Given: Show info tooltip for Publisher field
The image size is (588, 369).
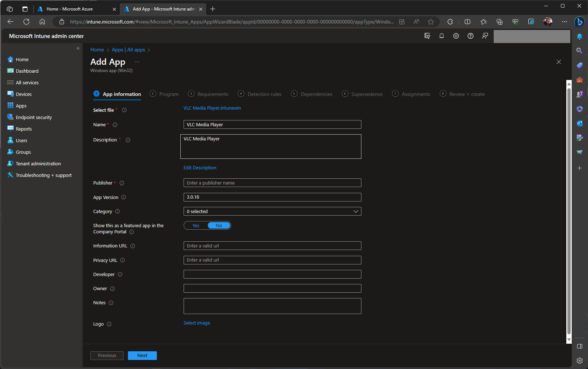Looking at the screenshot, I should pyautogui.click(x=122, y=183).
